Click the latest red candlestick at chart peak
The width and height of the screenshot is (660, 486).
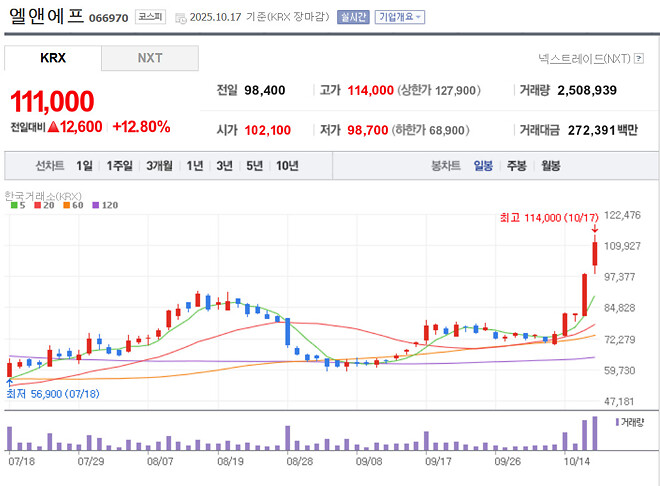click(595, 254)
